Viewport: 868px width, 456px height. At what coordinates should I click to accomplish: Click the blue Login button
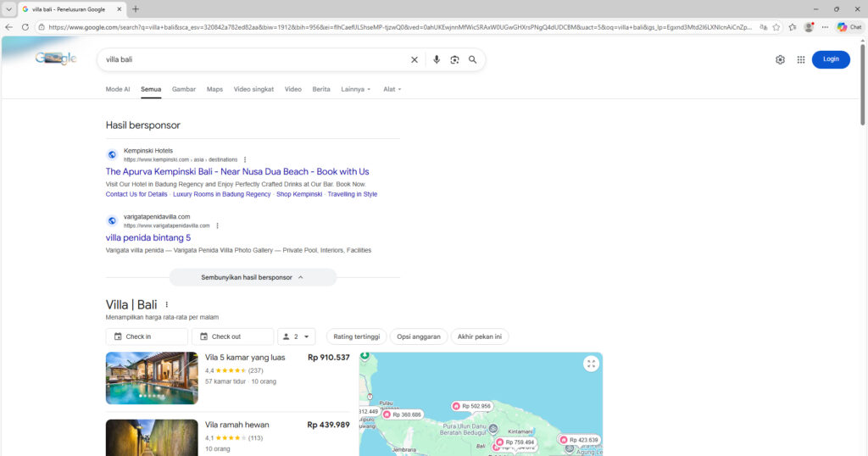point(831,59)
